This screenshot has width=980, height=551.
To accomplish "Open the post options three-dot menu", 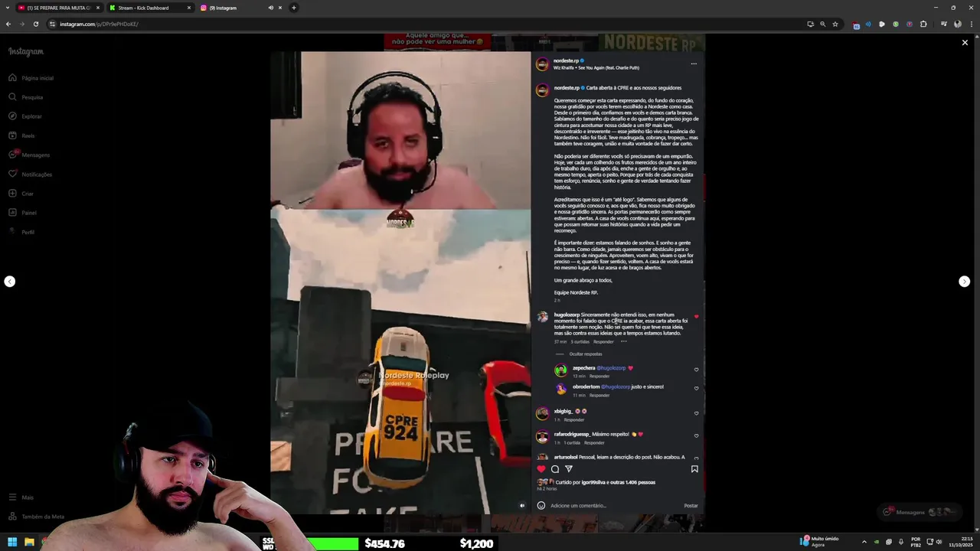I will click(x=694, y=64).
